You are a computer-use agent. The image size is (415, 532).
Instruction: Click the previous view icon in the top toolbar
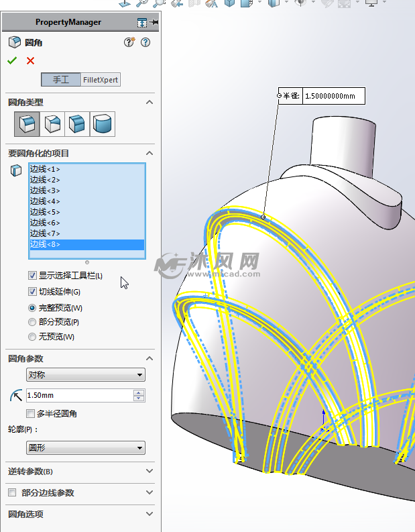coord(176,3)
